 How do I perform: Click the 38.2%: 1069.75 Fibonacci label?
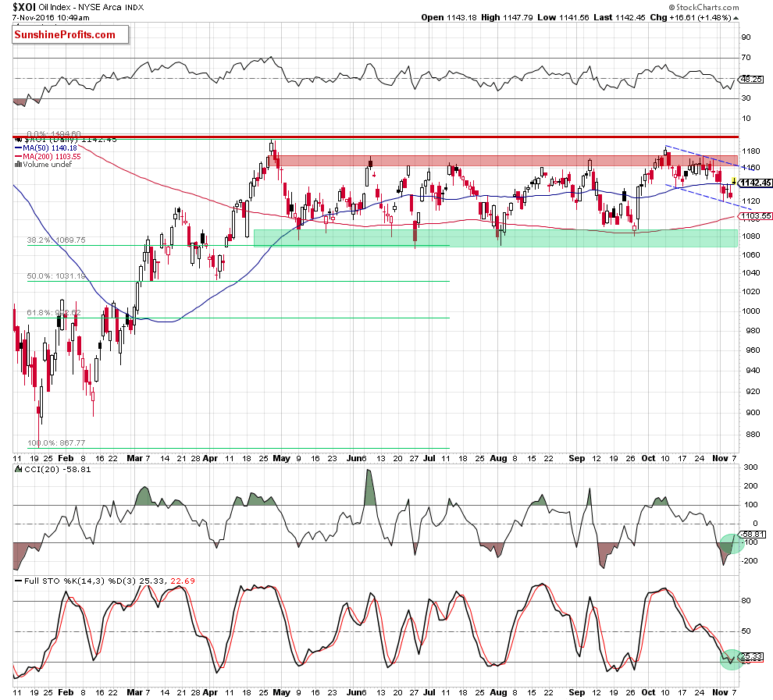56,240
